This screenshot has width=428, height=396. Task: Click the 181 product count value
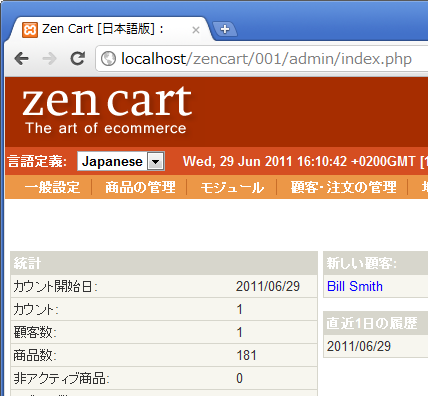click(246, 355)
